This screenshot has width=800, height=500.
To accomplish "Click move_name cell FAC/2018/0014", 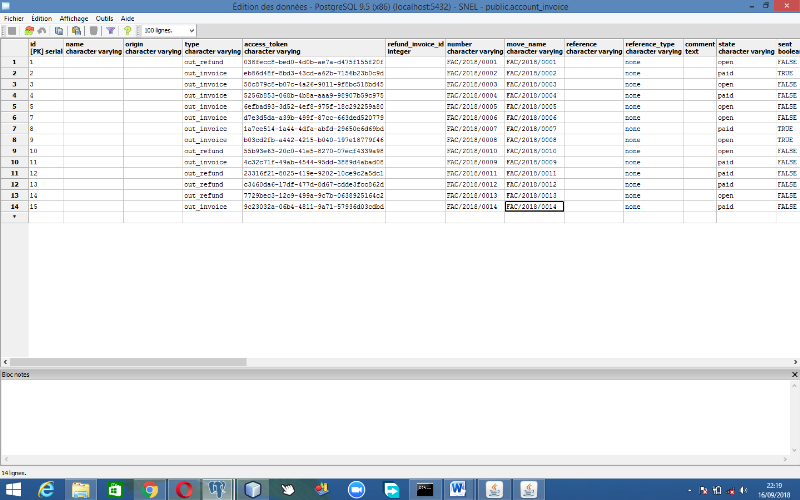I will 534,207.
